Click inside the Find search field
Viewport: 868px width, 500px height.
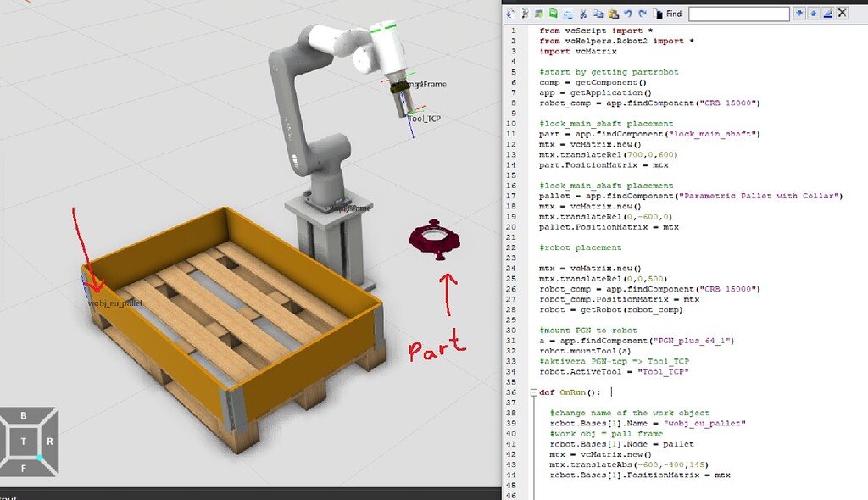tap(737, 14)
